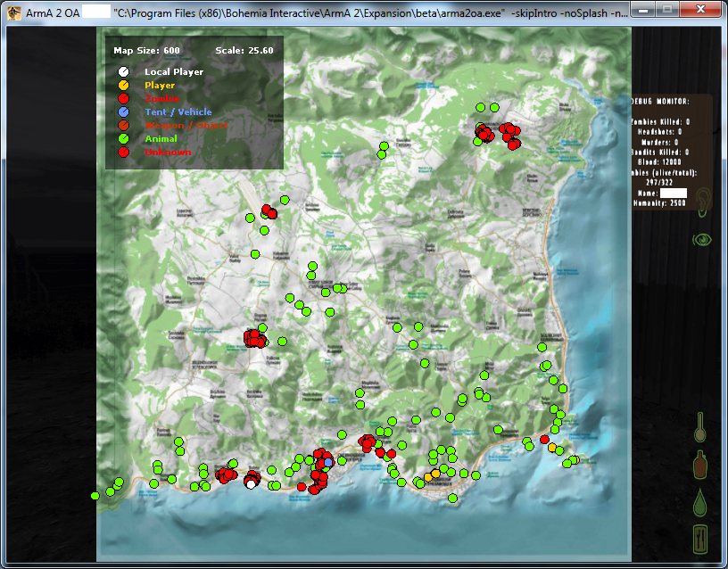Select the orange Weapon / Object legend icon
Screen dimensions: 728x569
[123, 126]
